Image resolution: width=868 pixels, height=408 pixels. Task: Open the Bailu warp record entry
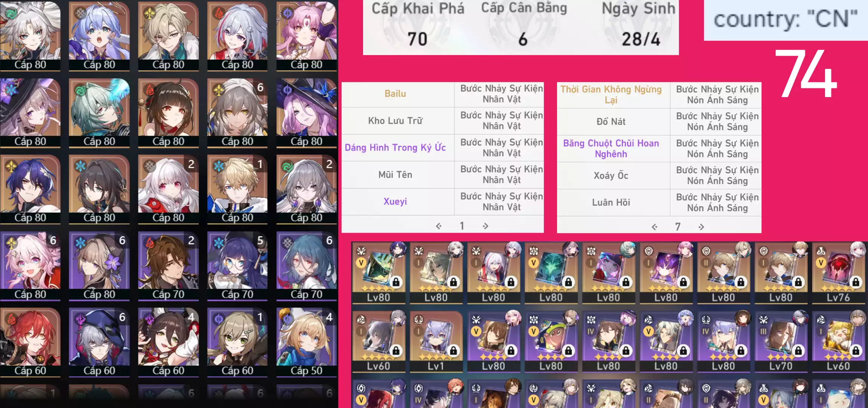395,94
